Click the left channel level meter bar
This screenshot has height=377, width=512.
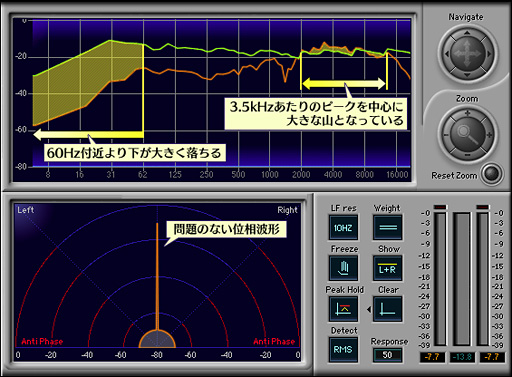[x=440, y=279]
